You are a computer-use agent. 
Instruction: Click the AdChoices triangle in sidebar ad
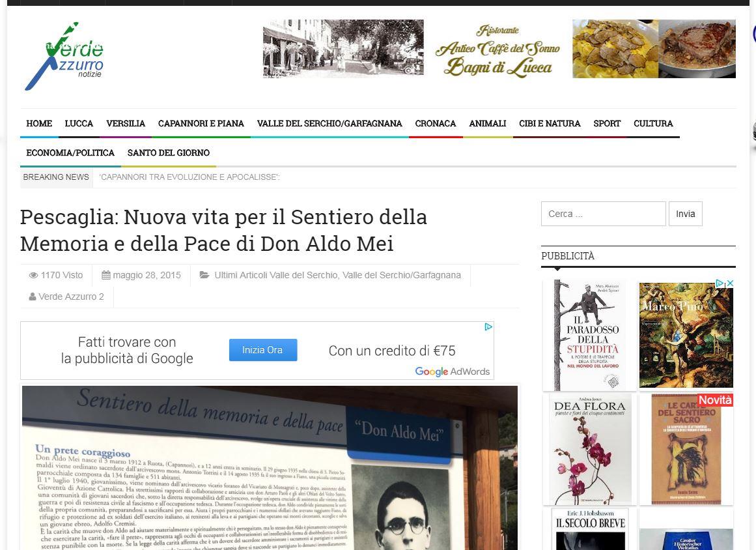[x=720, y=283]
